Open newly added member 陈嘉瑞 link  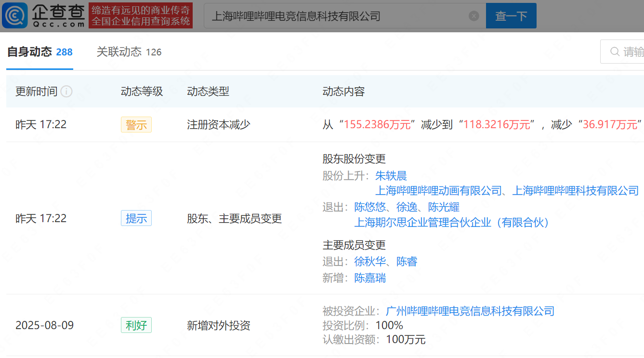pyautogui.click(x=370, y=278)
